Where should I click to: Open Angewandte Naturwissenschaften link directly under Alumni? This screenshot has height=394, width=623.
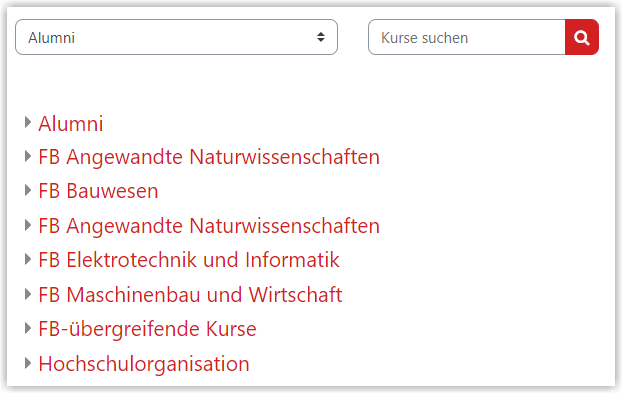209,157
